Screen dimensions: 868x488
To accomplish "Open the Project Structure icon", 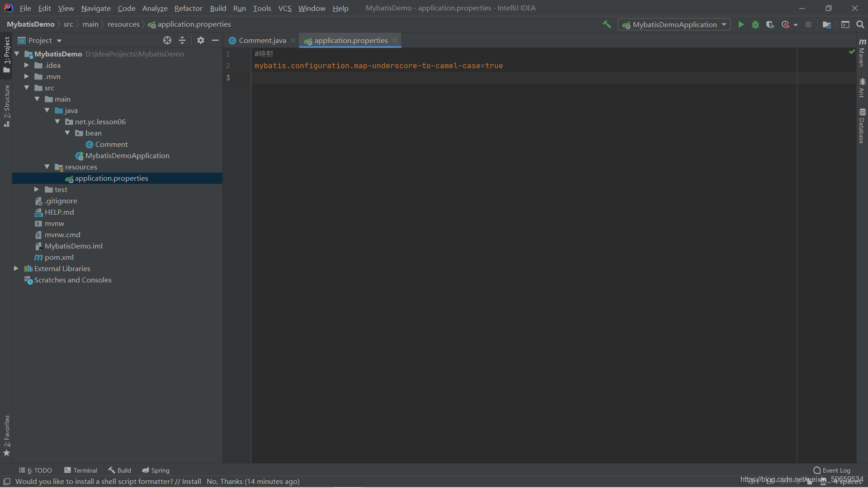I will coord(827,24).
